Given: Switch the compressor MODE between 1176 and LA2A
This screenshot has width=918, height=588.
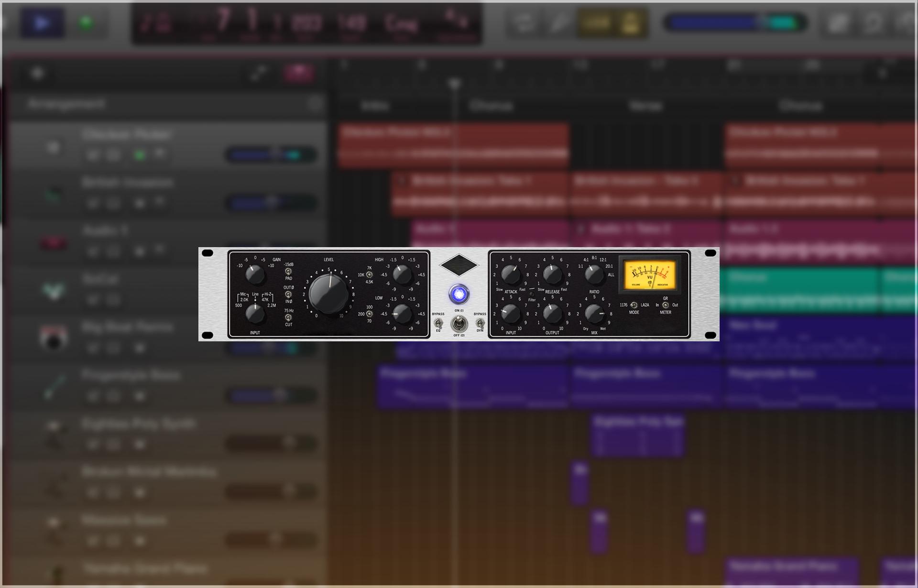Looking at the screenshot, I should coord(634,305).
